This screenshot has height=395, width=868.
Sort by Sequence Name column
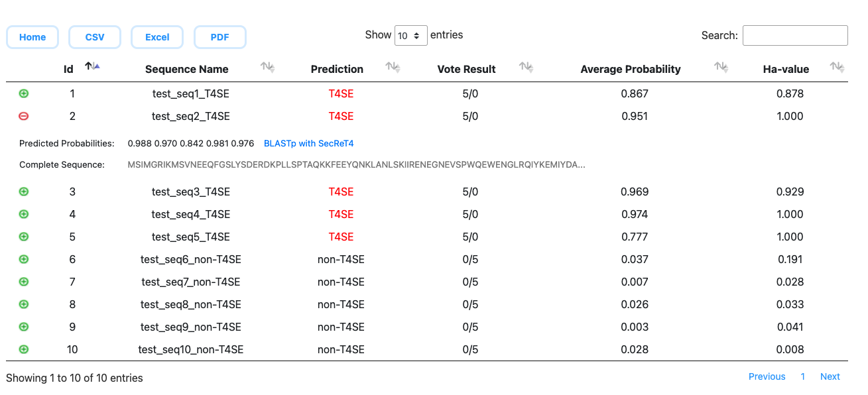pyautogui.click(x=267, y=66)
